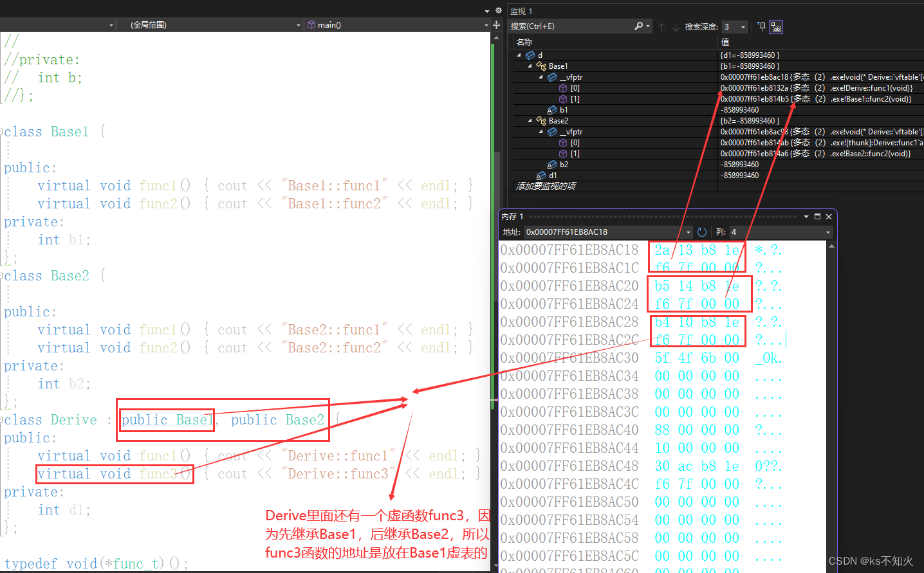Click class icon beside Base1 row
Screen dimensions: 924x573
point(541,66)
